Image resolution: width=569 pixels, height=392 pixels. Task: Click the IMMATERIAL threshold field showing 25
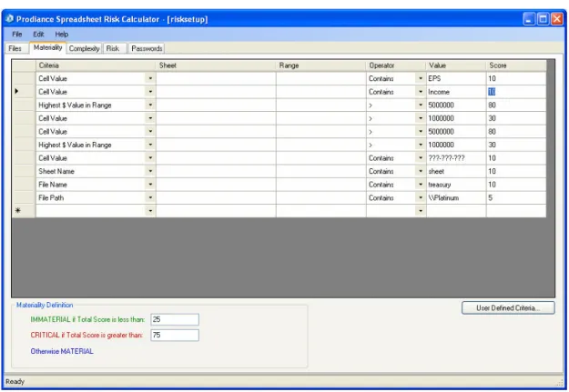click(x=175, y=319)
